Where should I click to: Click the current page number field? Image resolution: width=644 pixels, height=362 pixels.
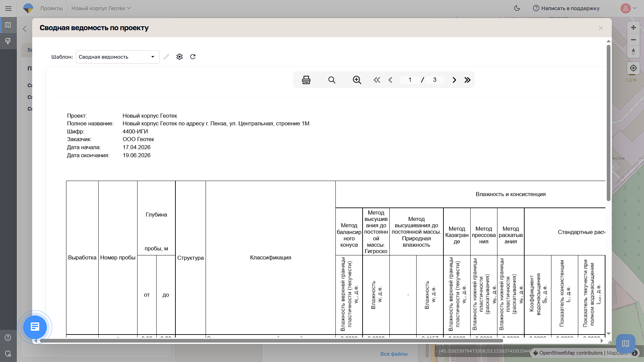click(410, 80)
